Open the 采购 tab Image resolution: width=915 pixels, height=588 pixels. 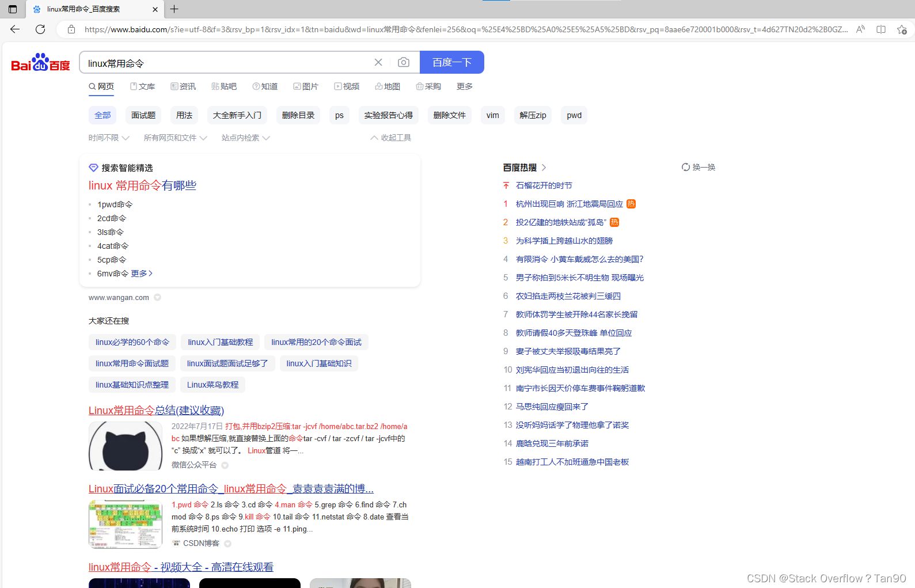[428, 86]
